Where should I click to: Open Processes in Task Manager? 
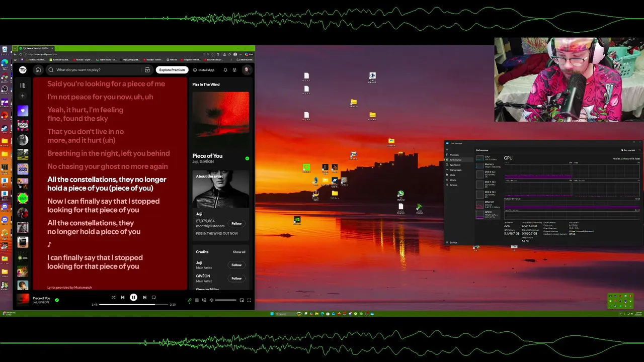pyautogui.click(x=454, y=155)
